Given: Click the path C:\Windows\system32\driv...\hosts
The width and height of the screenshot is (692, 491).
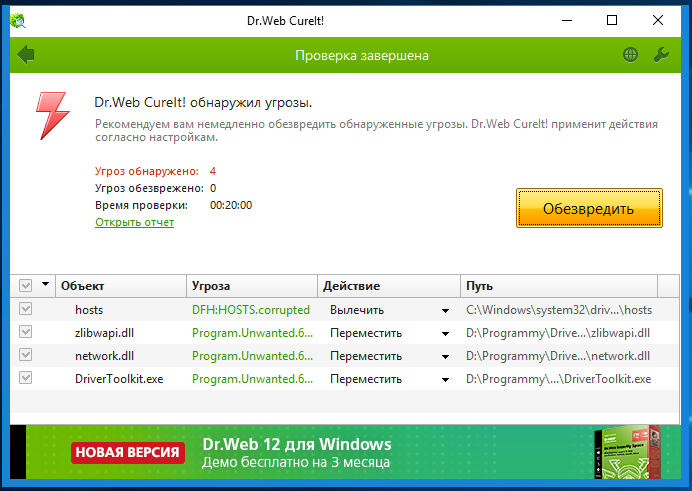Looking at the screenshot, I should click(x=559, y=310).
